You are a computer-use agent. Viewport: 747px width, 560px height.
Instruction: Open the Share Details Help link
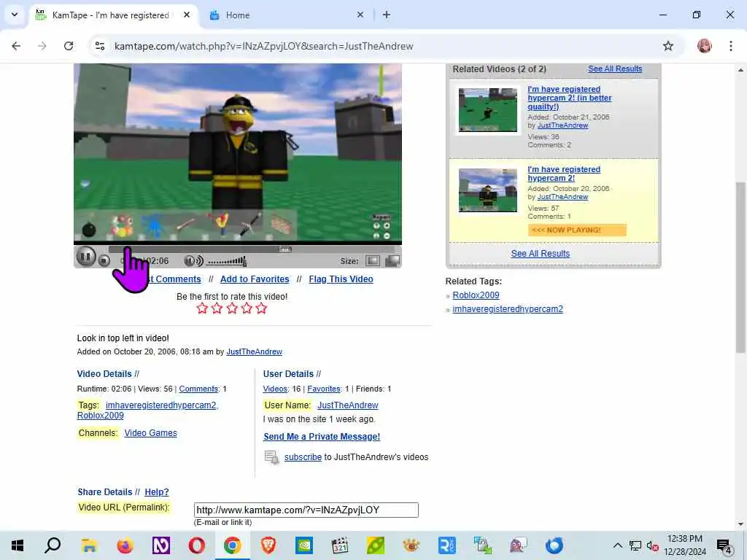click(x=157, y=492)
